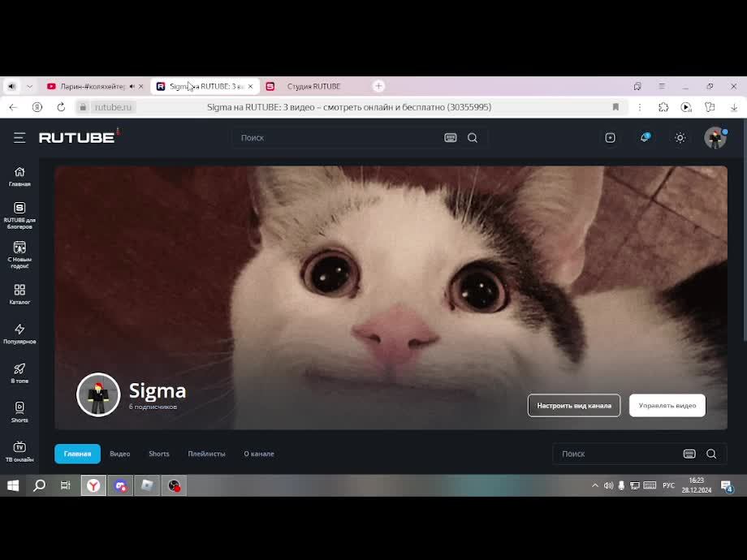Select the О канале channel tab
This screenshot has width=747, height=560.
259,454
